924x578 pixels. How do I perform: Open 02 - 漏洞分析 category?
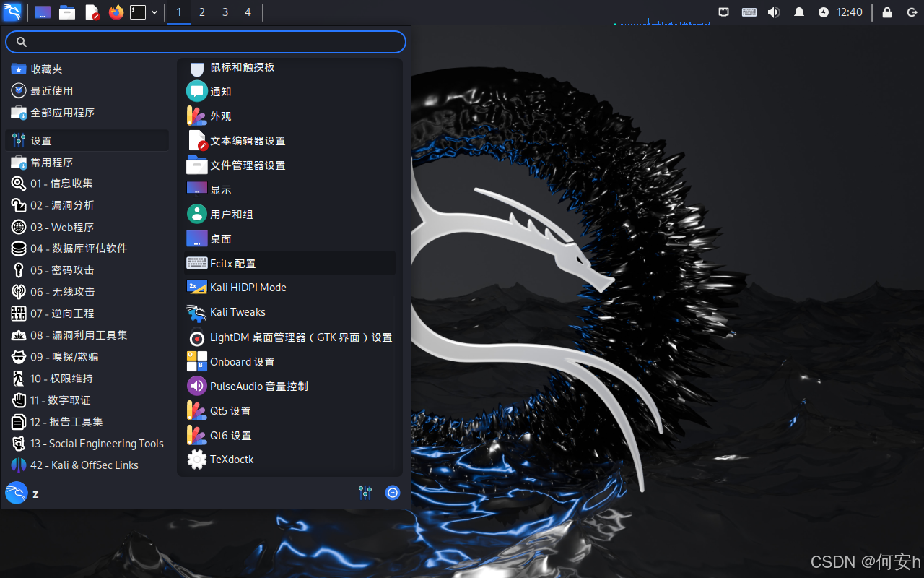click(x=87, y=205)
